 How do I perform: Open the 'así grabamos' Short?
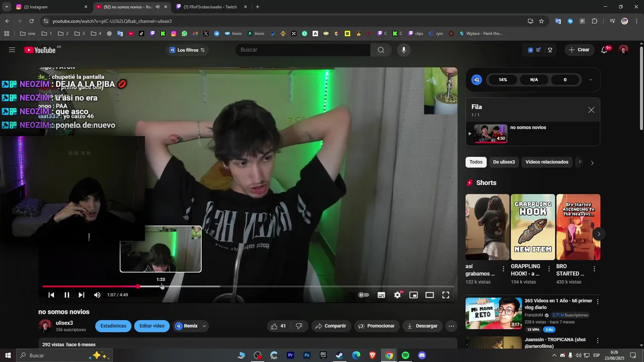[488, 227]
